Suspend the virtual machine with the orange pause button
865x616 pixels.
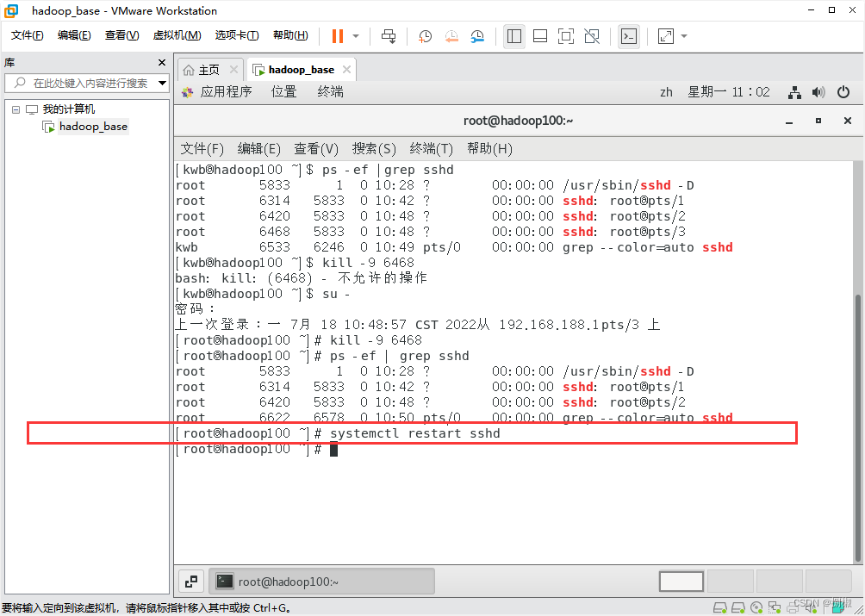338,36
